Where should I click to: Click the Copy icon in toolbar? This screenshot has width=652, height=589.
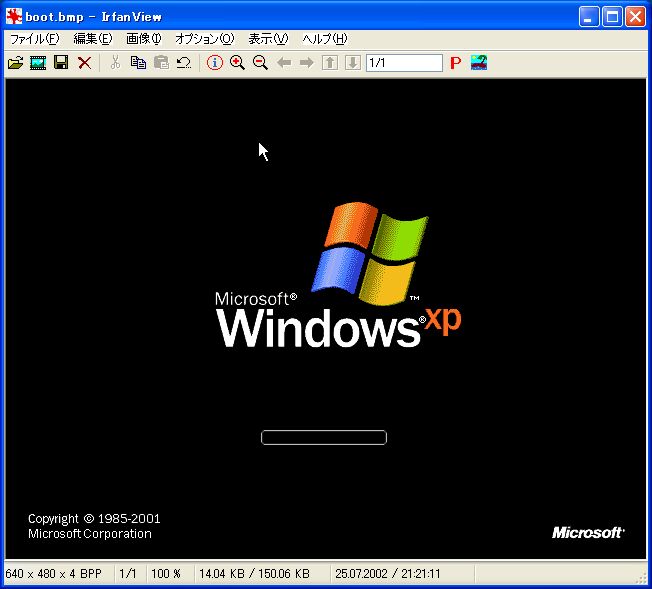coord(138,63)
